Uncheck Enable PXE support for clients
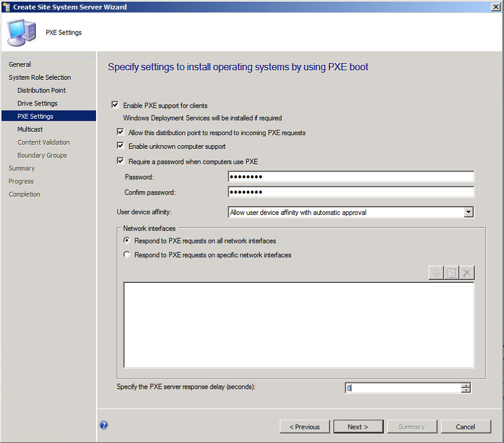 click(x=115, y=105)
